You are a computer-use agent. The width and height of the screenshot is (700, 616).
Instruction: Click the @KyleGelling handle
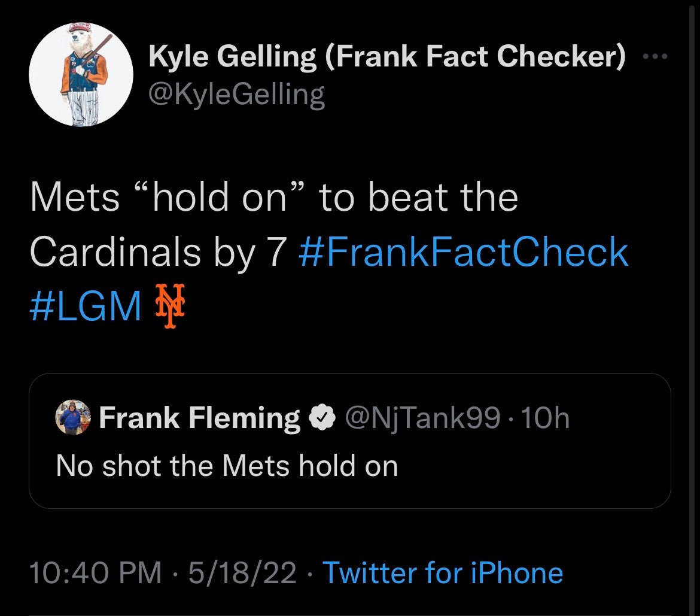click(x=236, y=95)
